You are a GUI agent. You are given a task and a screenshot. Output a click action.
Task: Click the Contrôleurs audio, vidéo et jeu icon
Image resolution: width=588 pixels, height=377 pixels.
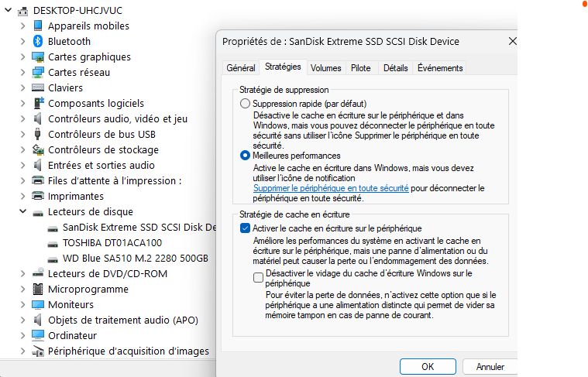click(x=37, y=118)
